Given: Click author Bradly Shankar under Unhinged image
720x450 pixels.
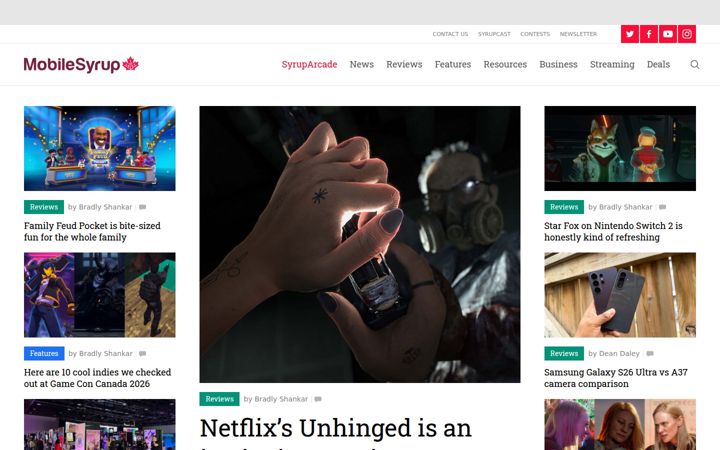Looking at the screenshot, I should tap(281, 399).
